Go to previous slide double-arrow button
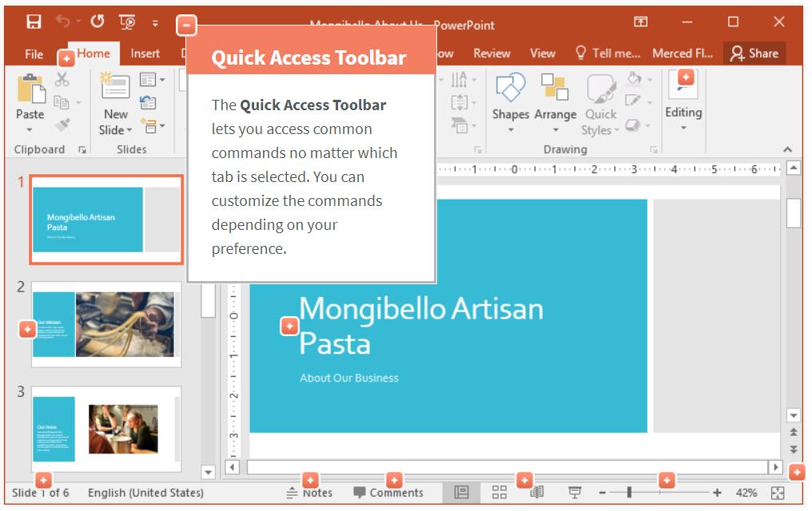The image size is (812, 511). (793, 433)
